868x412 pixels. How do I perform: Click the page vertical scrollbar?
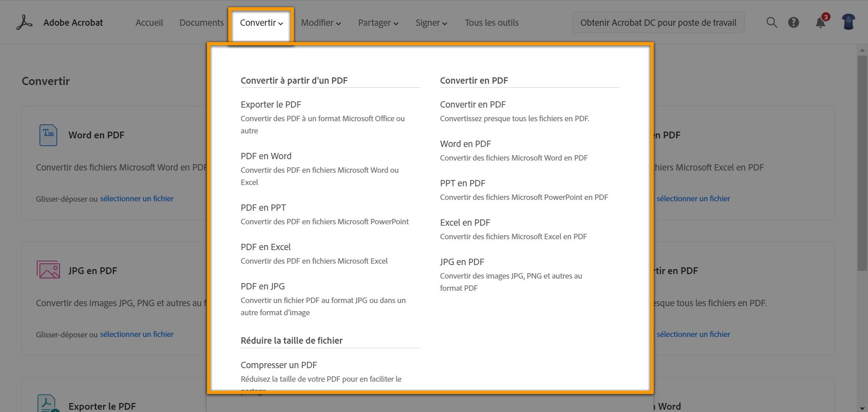(862, 163)
